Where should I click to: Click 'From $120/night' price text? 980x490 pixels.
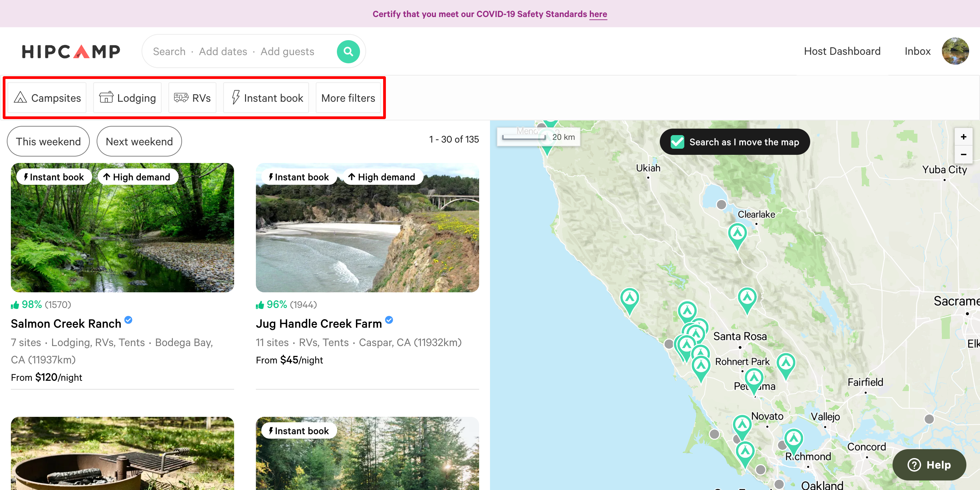pyautogui.click(x=46, y=377)
